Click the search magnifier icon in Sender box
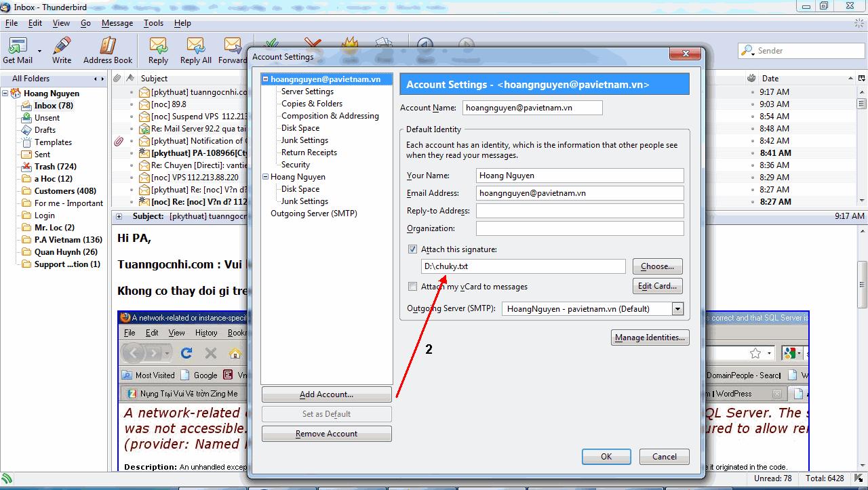The image size is (868, 490). 748,51
